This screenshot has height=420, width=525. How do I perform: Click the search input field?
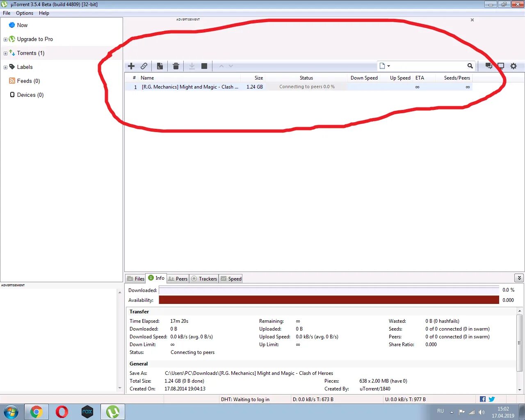pos(429,66)
